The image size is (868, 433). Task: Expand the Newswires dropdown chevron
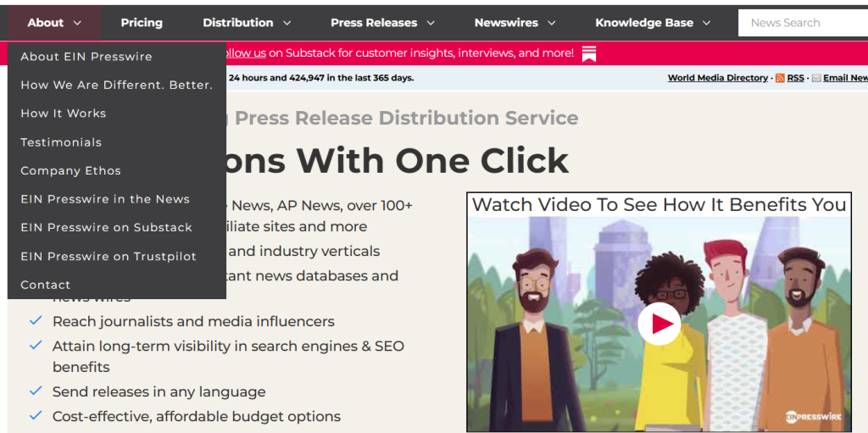(x=551, y=23)
